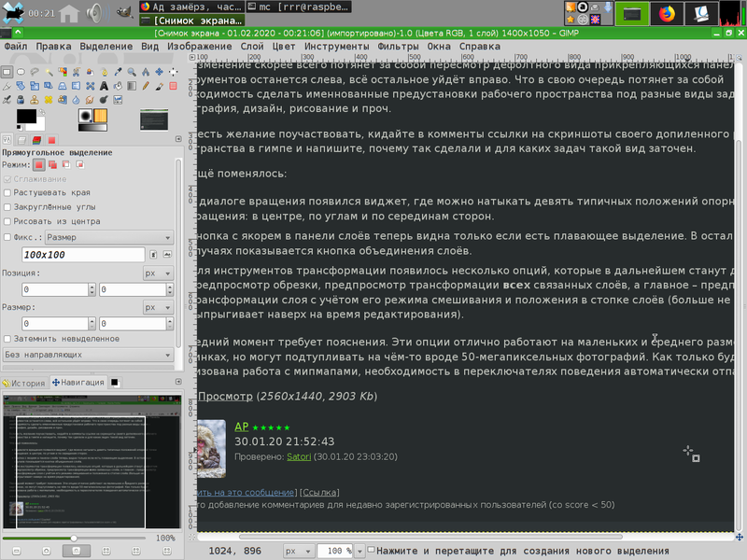Image resolution: width=747 pixels, height=560 pixels.
Task: Select the Paintbrush tool
Action: (159, 86)
